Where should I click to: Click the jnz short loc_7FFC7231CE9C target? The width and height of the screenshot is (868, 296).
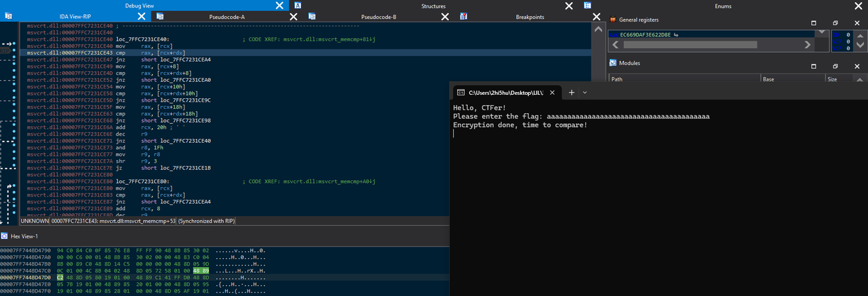[186, 100]
